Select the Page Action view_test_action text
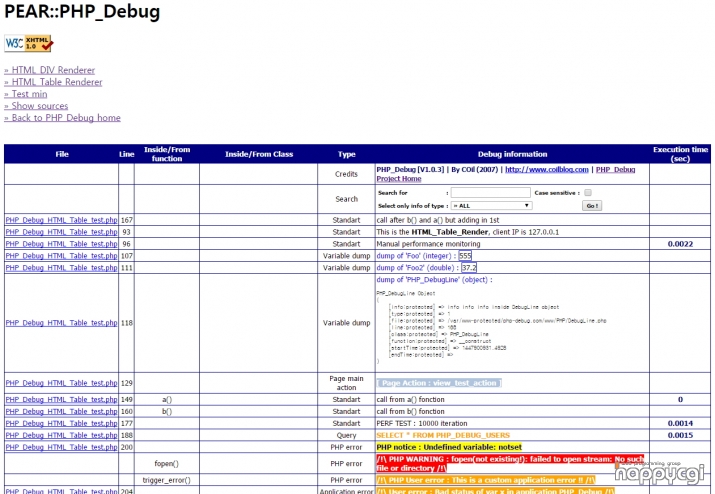The width and height of the screenshot is (715, 494). point(439,383)
